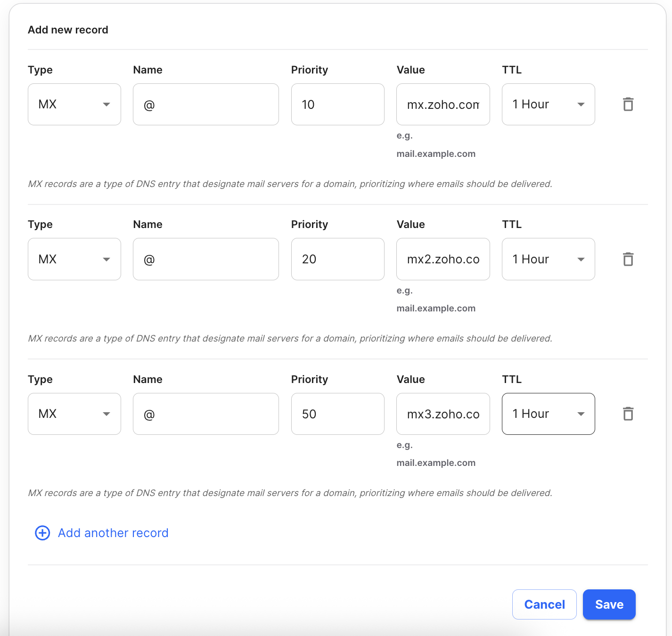672x636 pixels.
Task: Focus the Name field of the first record
Action: click(206, 105)
